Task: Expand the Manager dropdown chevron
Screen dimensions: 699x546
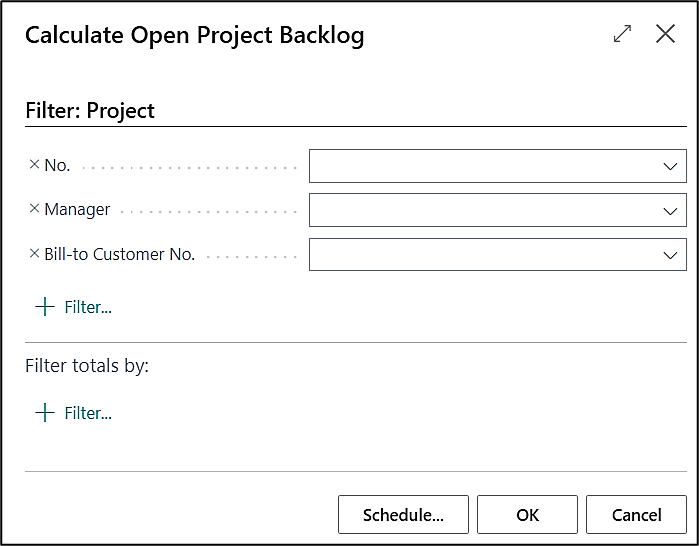Action: tap(670, 211)
